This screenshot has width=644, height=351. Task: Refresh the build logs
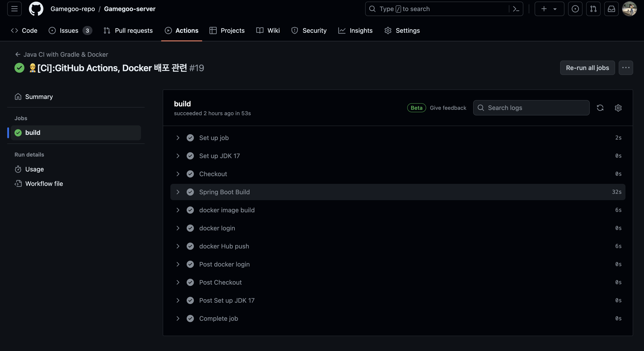pyautogui.click(x=600, y=108)
